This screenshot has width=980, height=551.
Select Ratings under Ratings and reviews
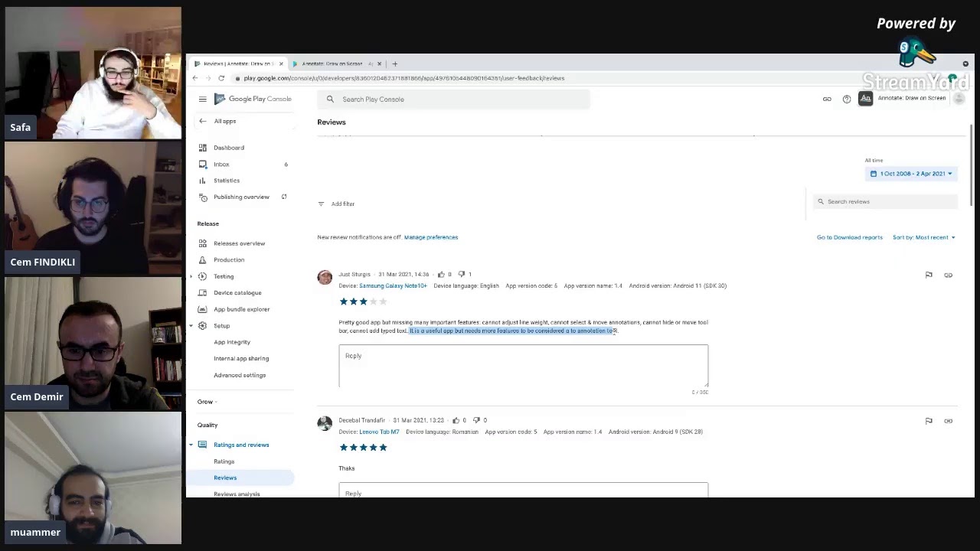click(x=224, y=461)
